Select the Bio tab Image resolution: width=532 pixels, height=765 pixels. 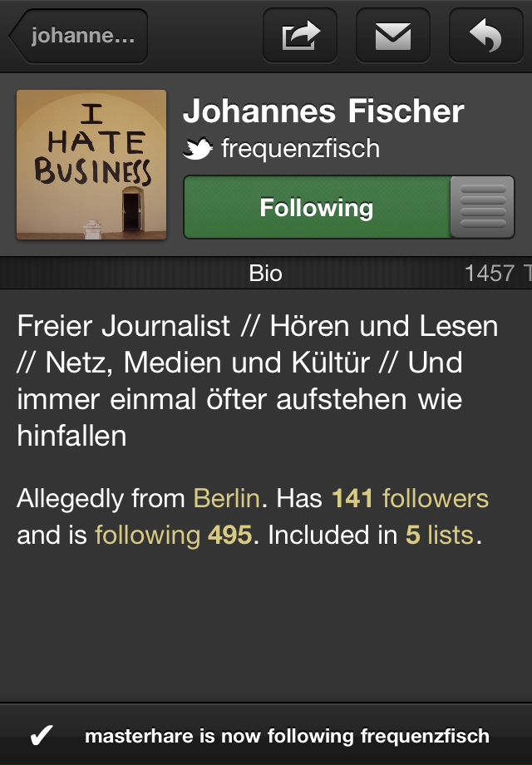[x=265, y=273]
